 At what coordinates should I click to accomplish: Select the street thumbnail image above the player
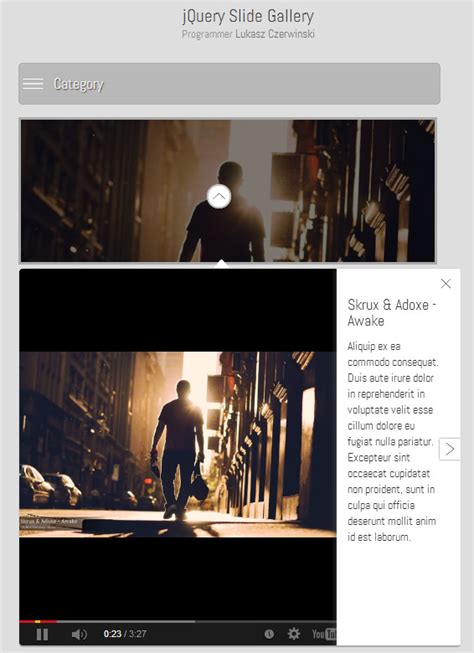(228, 191)
